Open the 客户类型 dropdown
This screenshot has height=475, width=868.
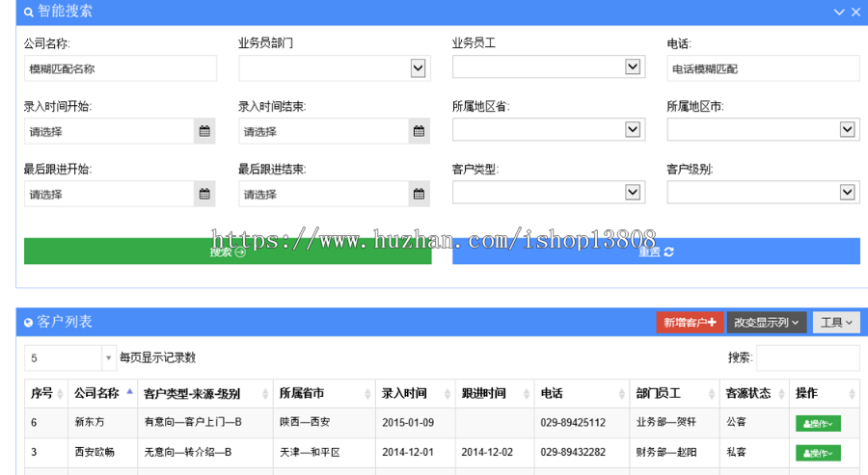549,193
